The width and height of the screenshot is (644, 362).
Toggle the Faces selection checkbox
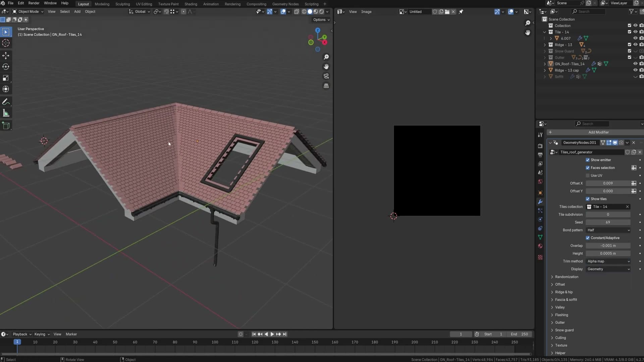click(588, 168)
